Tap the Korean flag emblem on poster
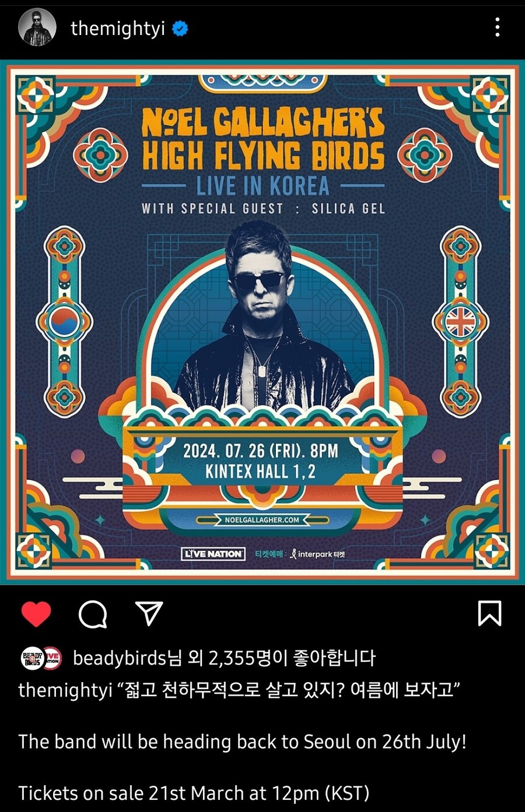The image size is (525, 812). [x=64, y=322]
